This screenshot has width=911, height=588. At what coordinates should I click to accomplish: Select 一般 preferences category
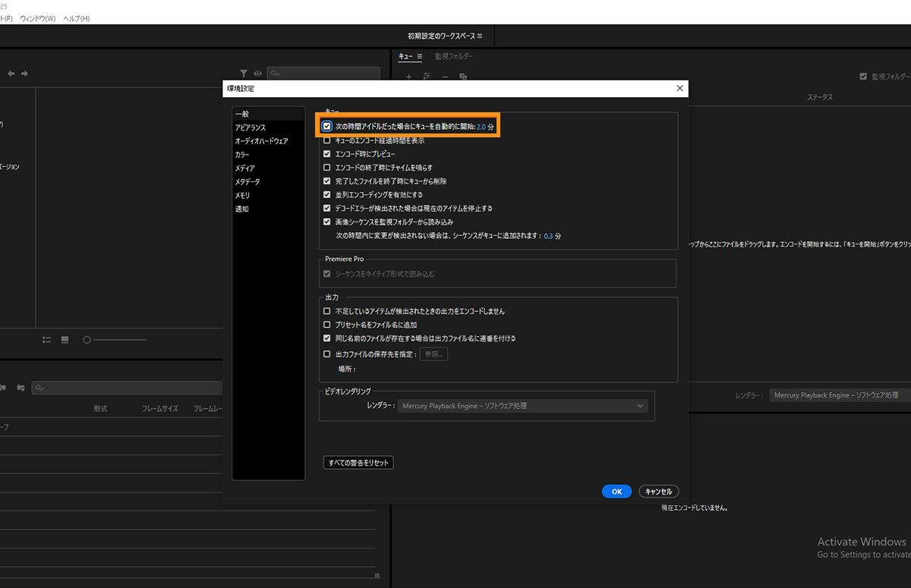point(268,114)
